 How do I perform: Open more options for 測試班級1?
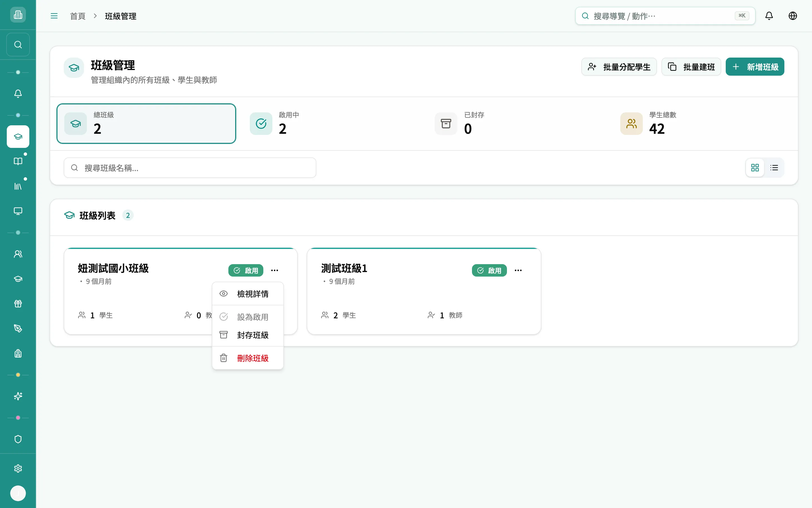[x=518, y=270]
